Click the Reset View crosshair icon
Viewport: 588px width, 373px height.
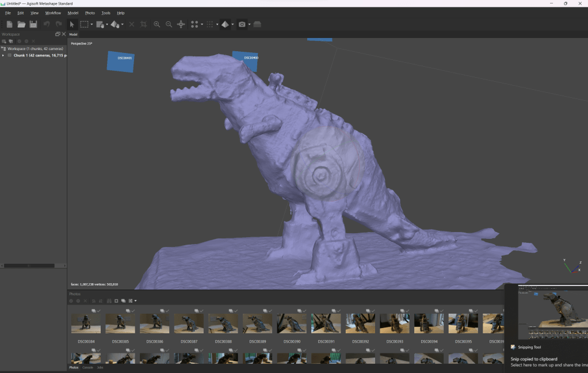coord(180,24)
